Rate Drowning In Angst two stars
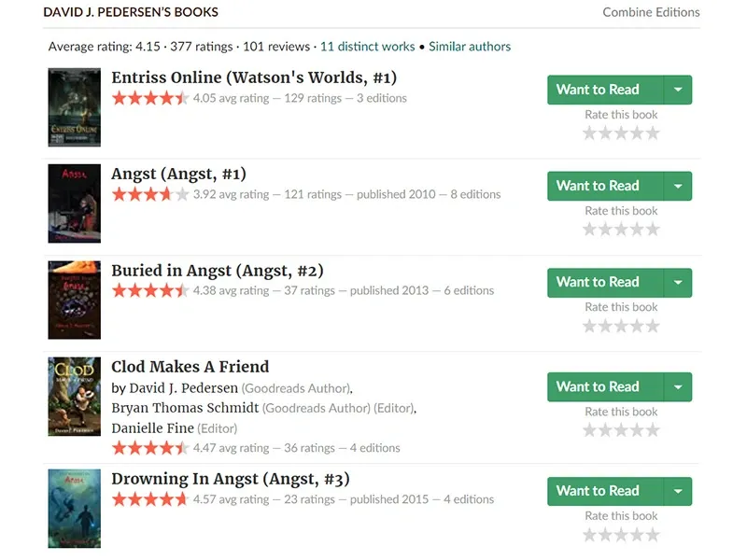The height and width of the screenshot is (560, 747). click(605, 535)
